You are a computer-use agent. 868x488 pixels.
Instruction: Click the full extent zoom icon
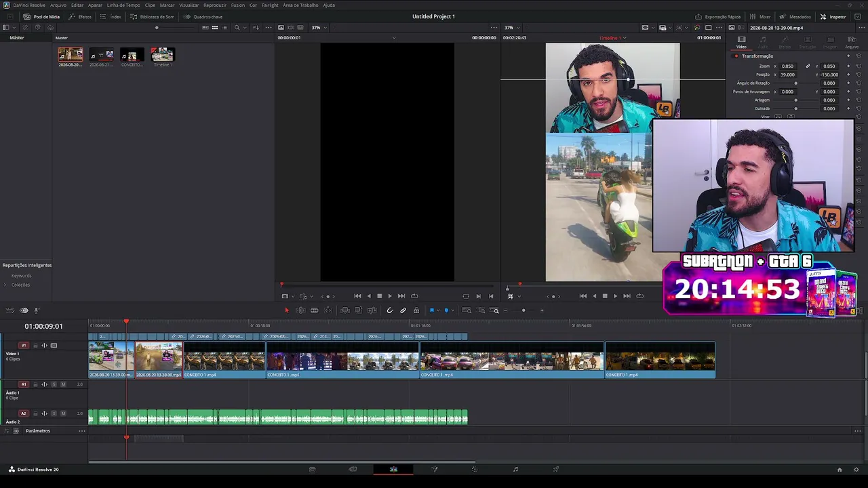tap(467, 310)
